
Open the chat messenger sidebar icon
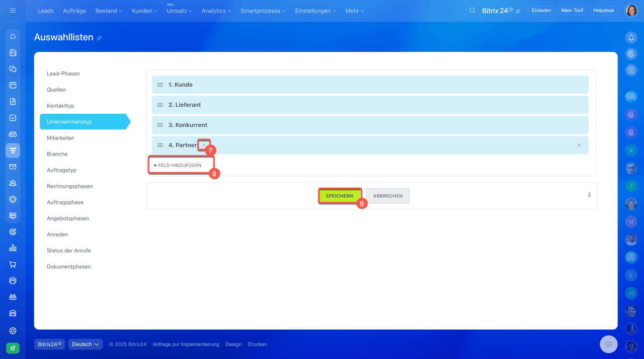click(x=13, y=69)
